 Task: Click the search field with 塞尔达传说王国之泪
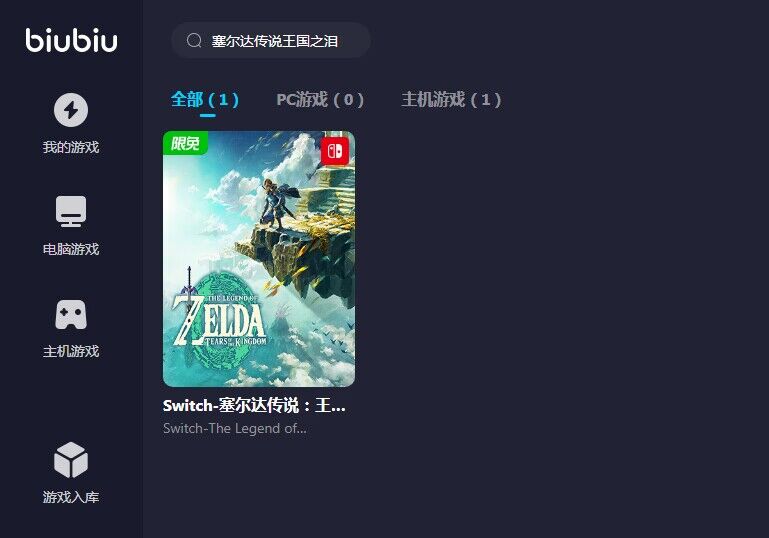pos(271,41)
